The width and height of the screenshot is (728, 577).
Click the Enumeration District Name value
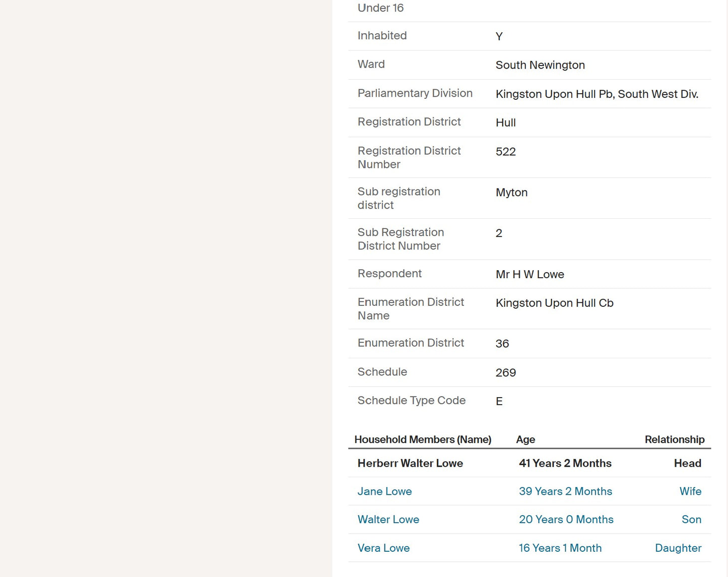pos(554,303)
